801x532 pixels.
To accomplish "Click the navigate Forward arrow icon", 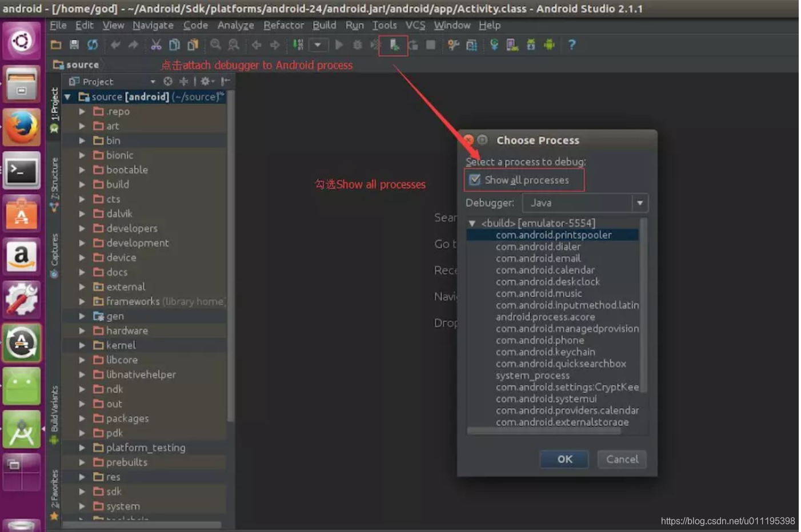I will 275,45.
